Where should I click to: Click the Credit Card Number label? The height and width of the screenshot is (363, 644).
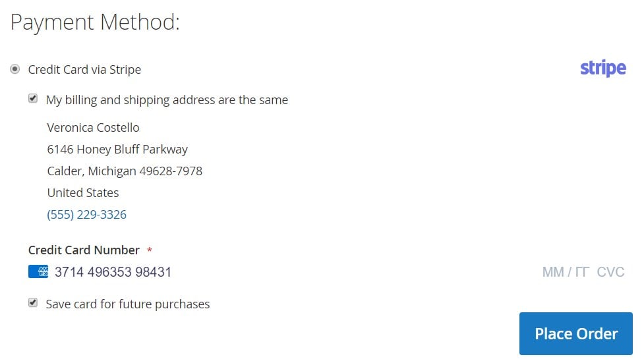coord(84,250)
